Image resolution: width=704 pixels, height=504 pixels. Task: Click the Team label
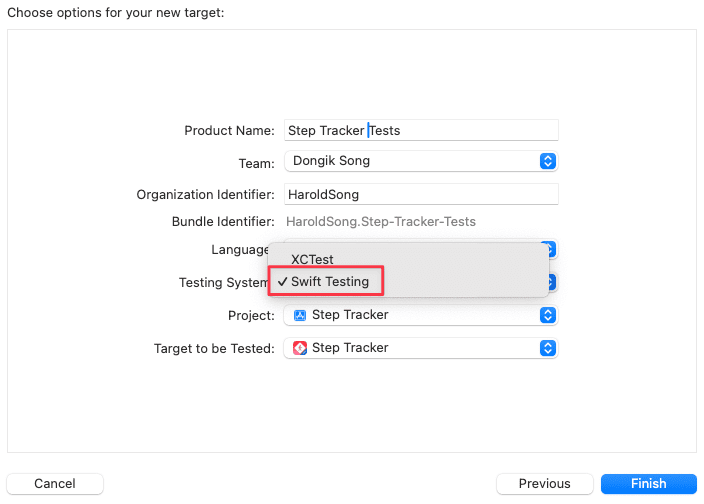tap(256, 163)
